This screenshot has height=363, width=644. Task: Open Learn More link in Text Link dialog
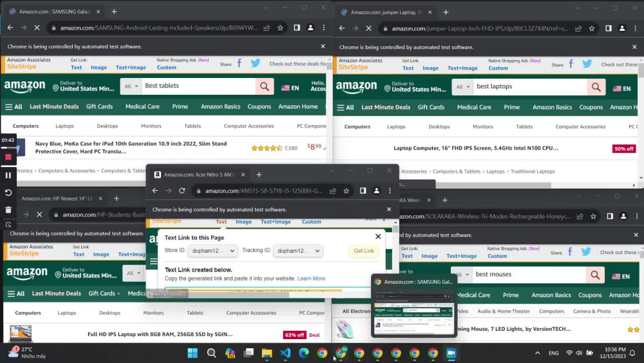coord(311,279)
